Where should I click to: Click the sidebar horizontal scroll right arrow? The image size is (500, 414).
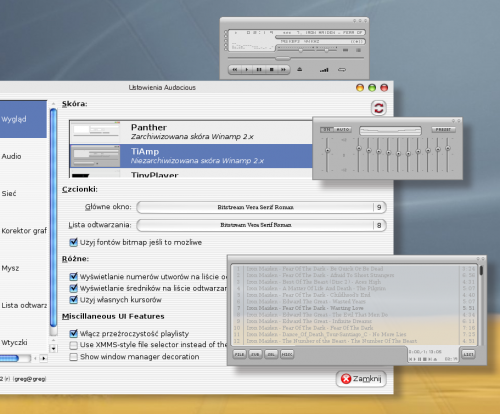tap(44, 358)
